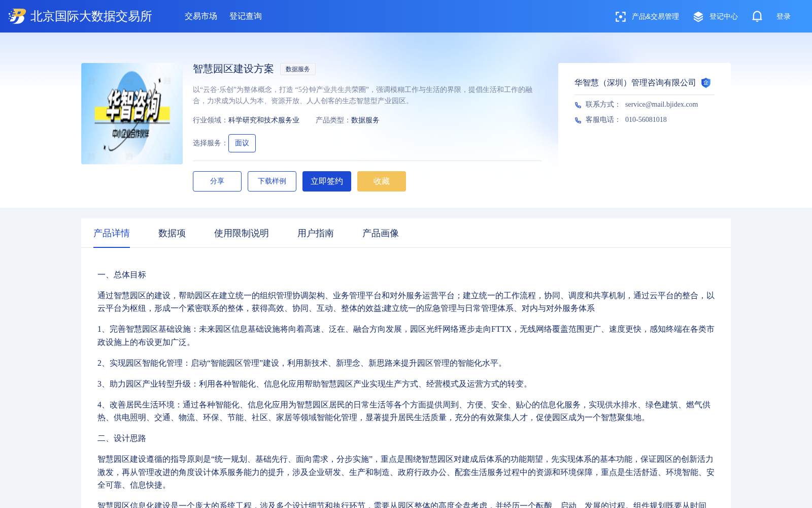Switch to the 使用限制说明 tab
This screenshot has width=812, height=508.
tap(242, 233)
